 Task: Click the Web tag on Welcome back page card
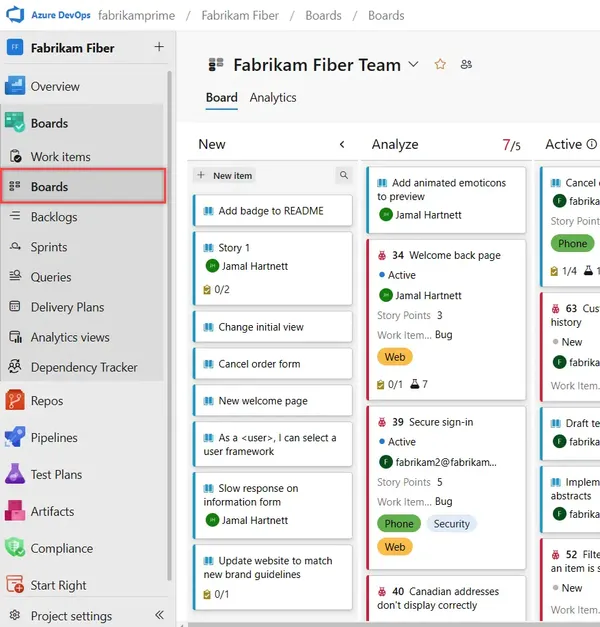(395, 357)
